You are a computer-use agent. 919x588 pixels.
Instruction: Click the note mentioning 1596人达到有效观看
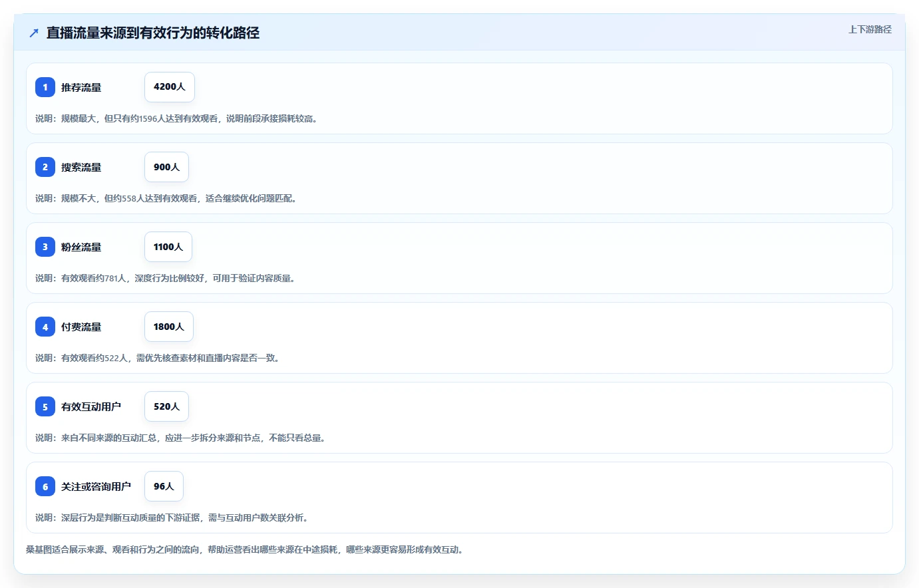point(178,118)
